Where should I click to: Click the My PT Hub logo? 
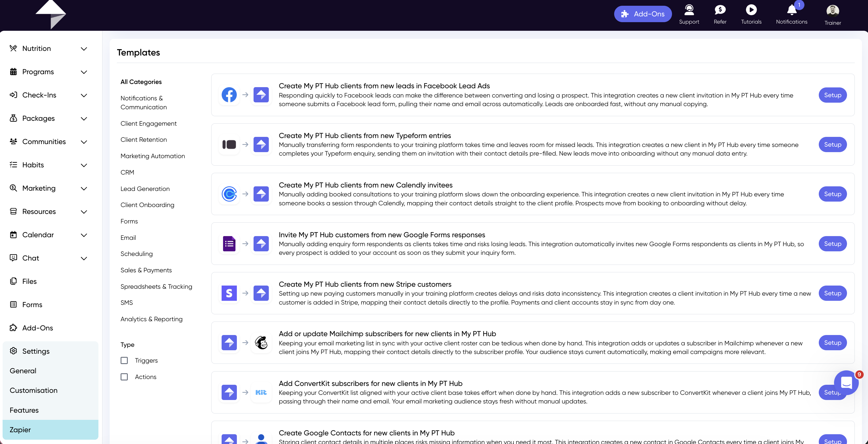click(x=51, y=14)
